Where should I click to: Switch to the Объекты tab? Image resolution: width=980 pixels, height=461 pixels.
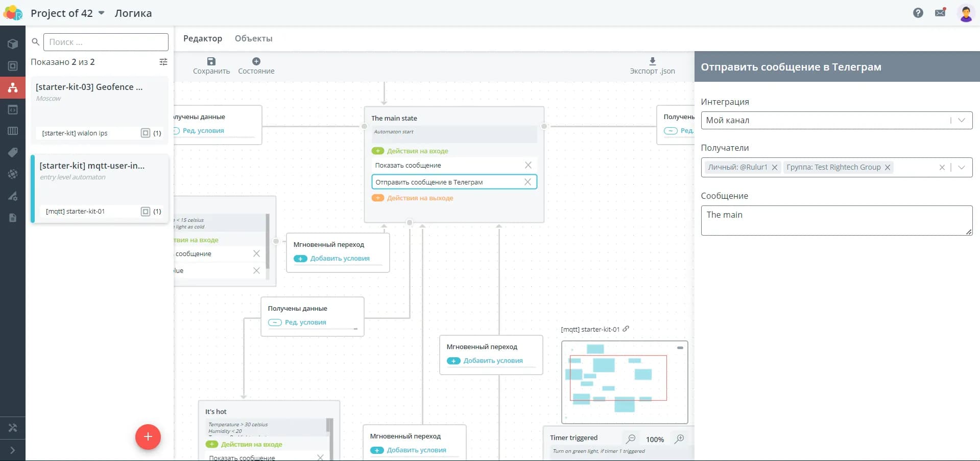[x=253, y=39]
